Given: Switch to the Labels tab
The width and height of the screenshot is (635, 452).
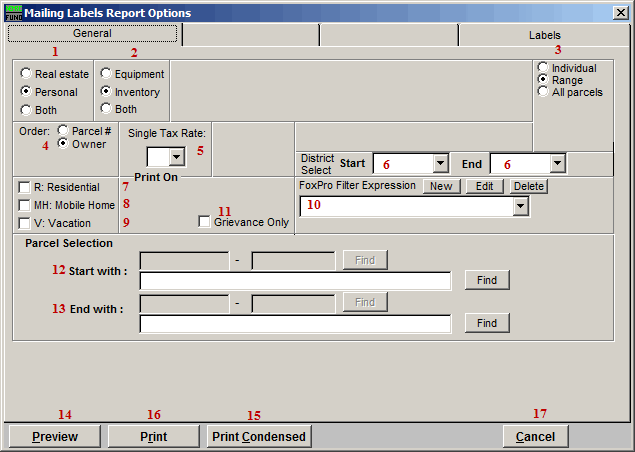Looking at the screenshot, I should pos(544,35).
